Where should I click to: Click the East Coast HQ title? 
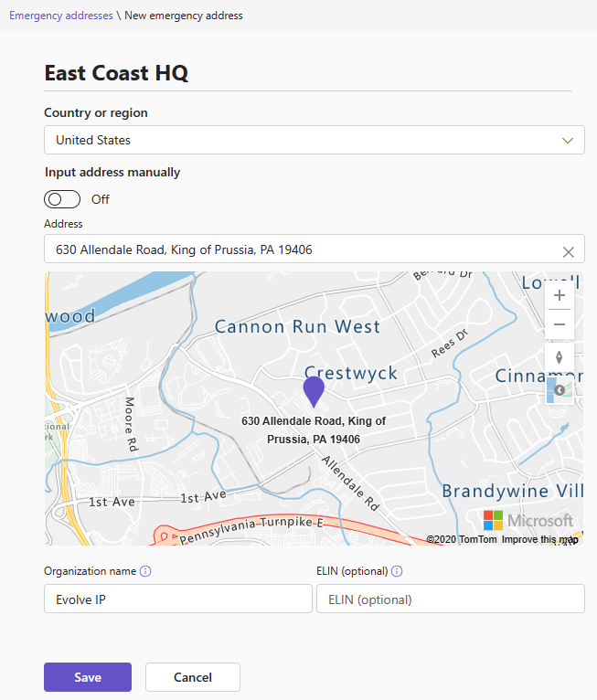click(x=116, y=73)
